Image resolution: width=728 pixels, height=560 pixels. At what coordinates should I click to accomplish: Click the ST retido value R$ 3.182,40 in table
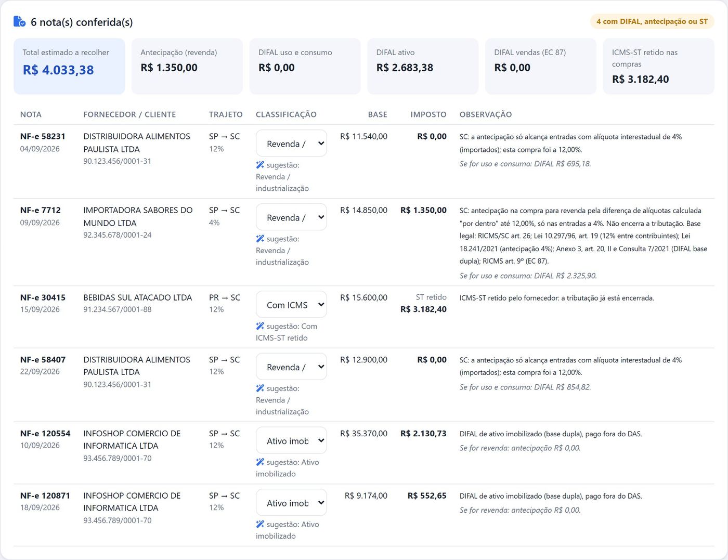pos(423,309)
